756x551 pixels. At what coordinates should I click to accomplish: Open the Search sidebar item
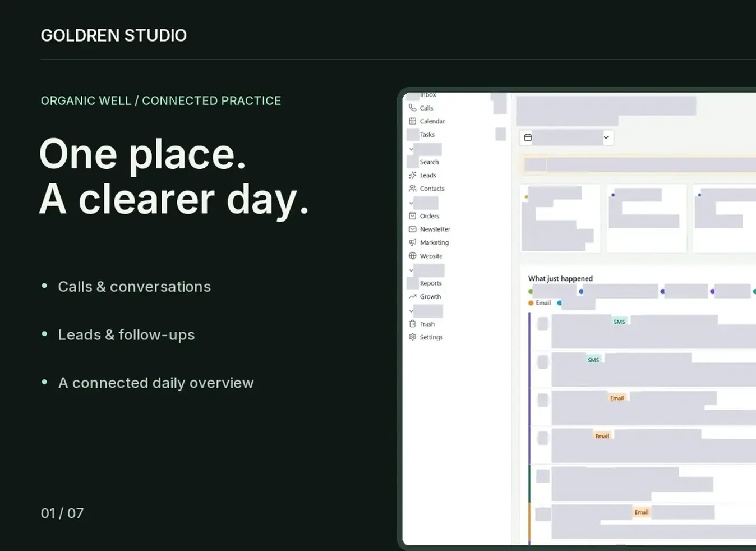(x=430, y=162)
